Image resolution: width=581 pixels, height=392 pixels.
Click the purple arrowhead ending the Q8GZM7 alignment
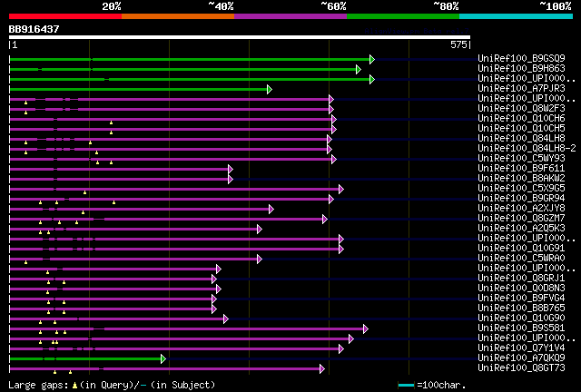(325, 220)
